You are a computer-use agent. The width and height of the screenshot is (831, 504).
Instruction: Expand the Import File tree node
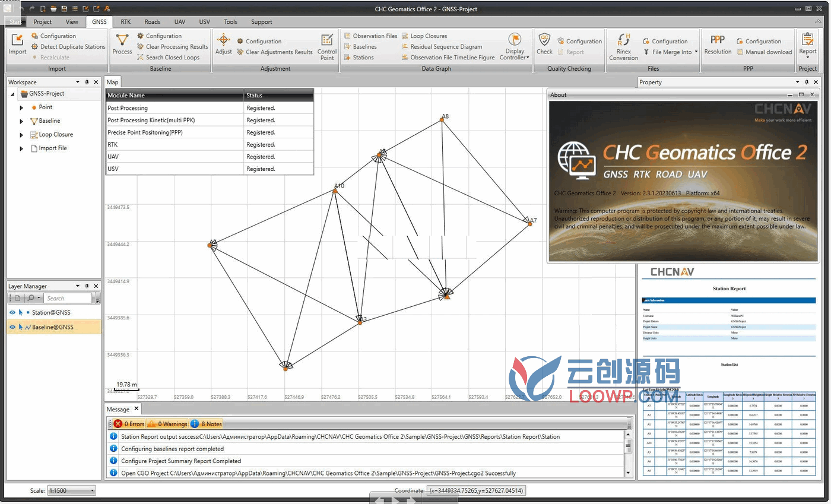coord(22,148)
